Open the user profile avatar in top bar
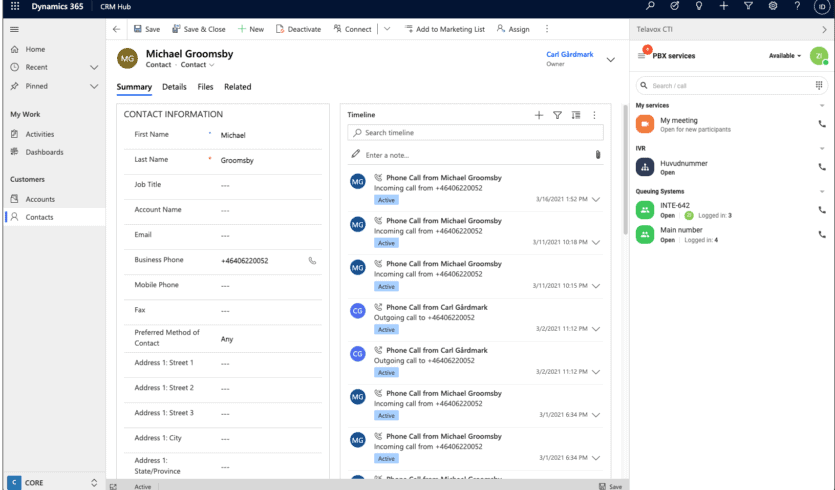835x490 pixels. point(822,6)
